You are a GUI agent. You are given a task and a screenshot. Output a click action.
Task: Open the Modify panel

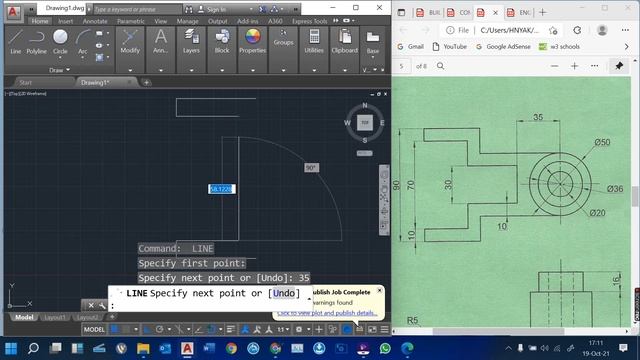tap(130, 42)
